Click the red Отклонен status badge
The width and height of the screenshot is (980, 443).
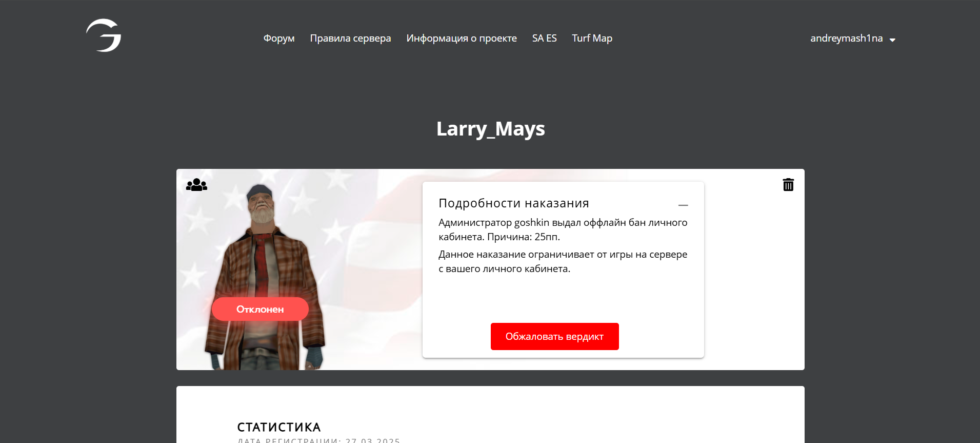pyautogui.click(x=260, y=309)
